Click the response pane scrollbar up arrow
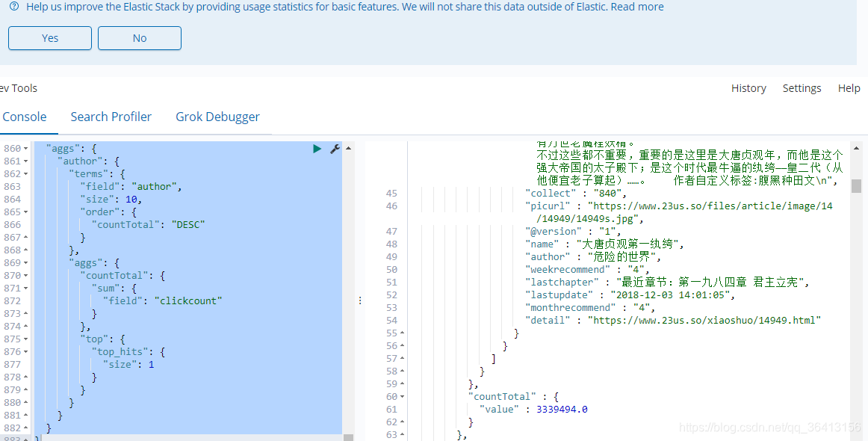868x441 pixels. click(856, 148)
